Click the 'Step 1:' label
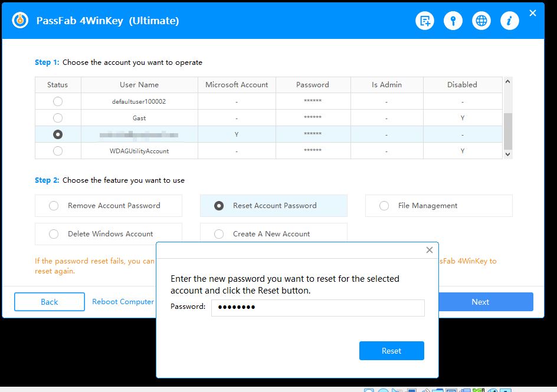Screen dimensions: 557x392 [x=47, y=62]
